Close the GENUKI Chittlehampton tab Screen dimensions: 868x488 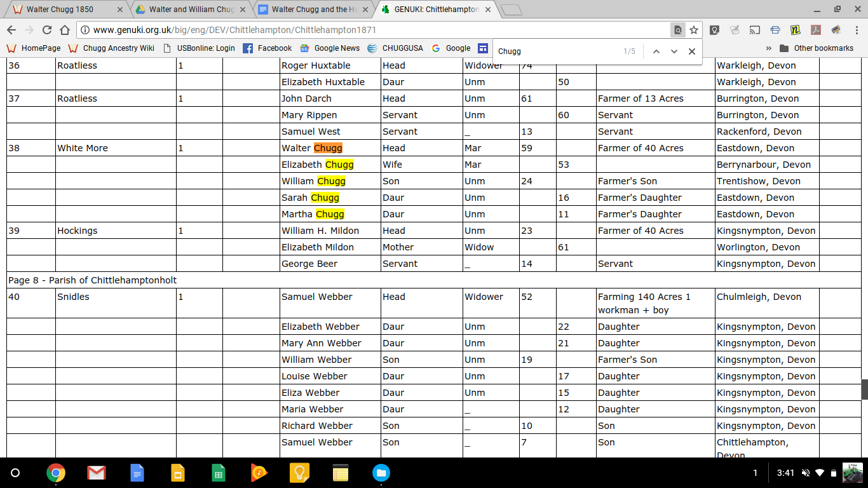[487, 10]
